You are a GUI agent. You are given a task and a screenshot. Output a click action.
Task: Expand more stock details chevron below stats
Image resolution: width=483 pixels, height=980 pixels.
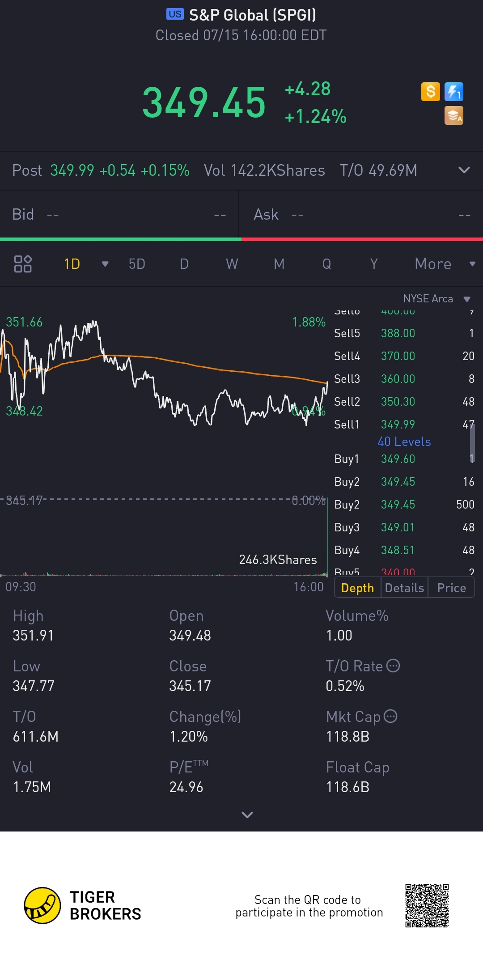247,815
